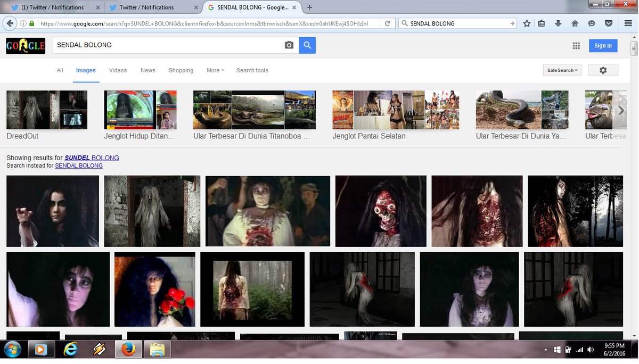Expand the More menu

tap(215, 70)
